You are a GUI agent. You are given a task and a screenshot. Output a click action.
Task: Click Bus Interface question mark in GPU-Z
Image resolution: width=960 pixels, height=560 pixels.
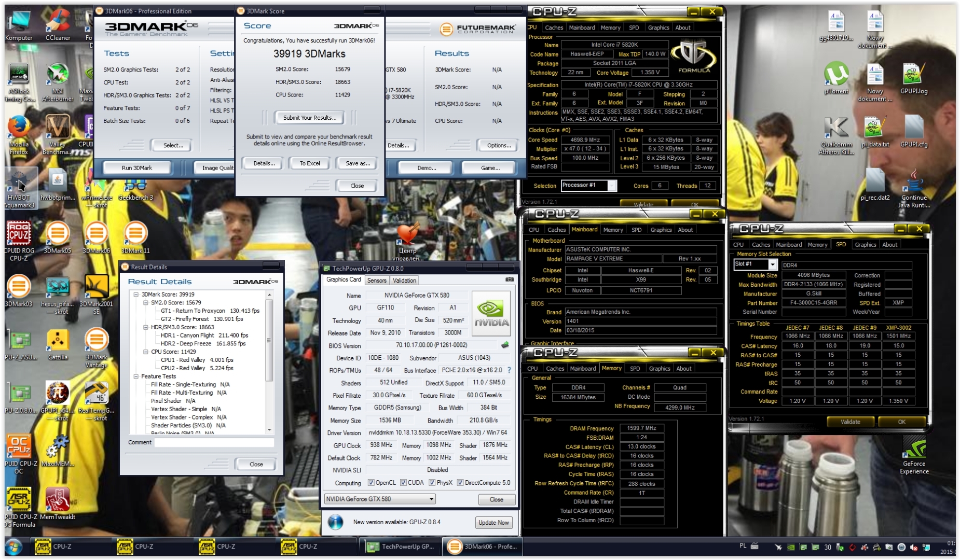coord(509,370)
